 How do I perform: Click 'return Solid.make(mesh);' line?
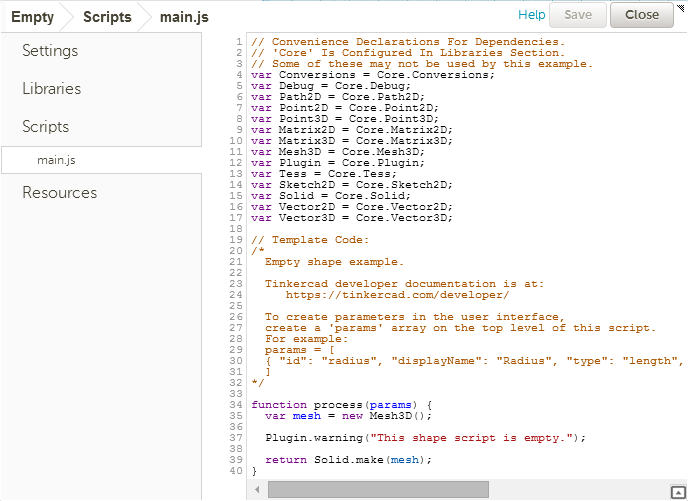[x=348, y=460]
